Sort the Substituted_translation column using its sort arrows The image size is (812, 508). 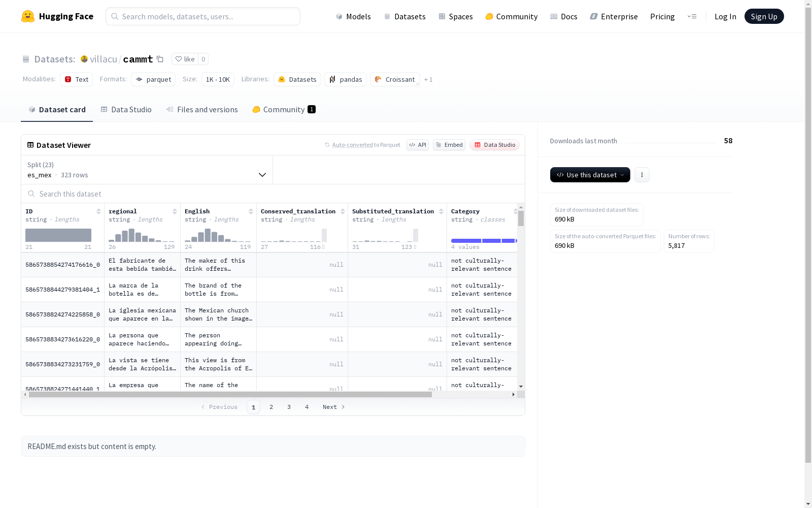[441, 211]
